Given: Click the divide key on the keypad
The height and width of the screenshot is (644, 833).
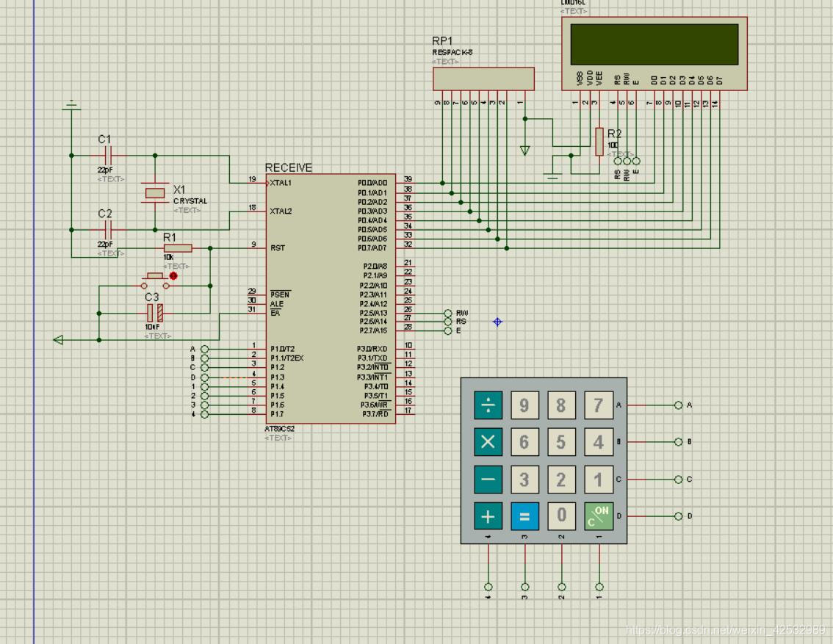Looking at the screenshot, I should click(488, 405).
